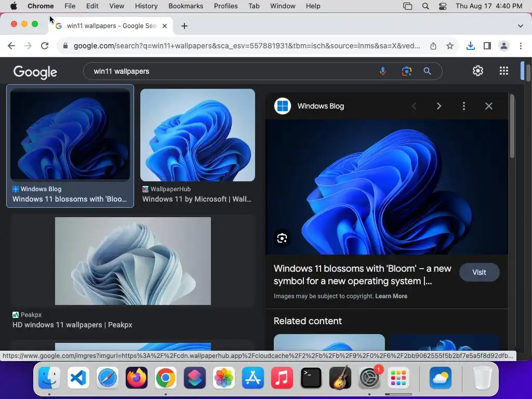Viewport: 532px width, 399px height.
Task: Open Terminal from the Dock
Action: point(311,378)
